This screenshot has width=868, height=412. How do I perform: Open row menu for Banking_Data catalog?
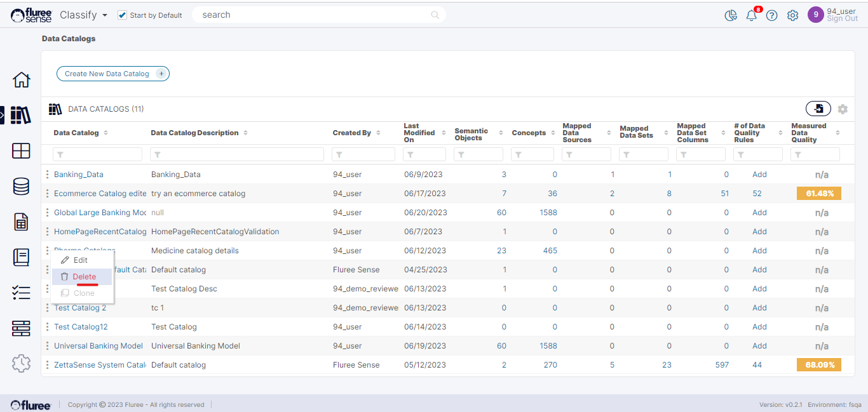[47, 175]
